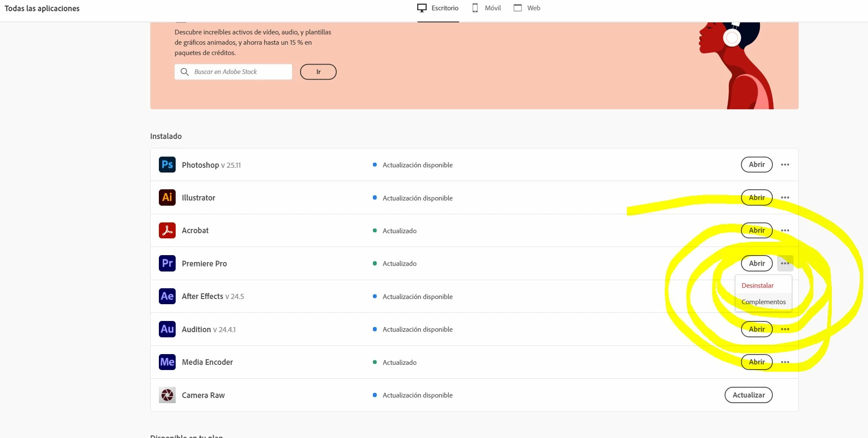This screenshot has height=438, width=868.
Task: Click the Premiere Pro app icon
Action: click(x=167, y=263)
